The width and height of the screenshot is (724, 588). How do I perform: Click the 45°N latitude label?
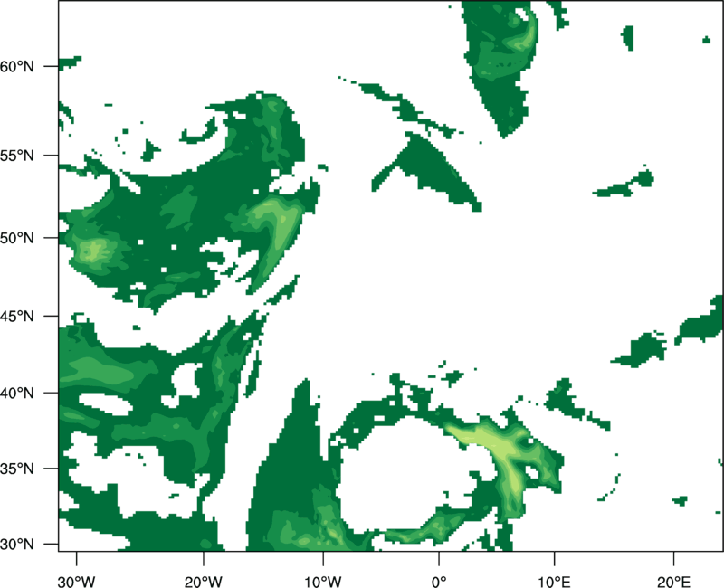[17, 316]
